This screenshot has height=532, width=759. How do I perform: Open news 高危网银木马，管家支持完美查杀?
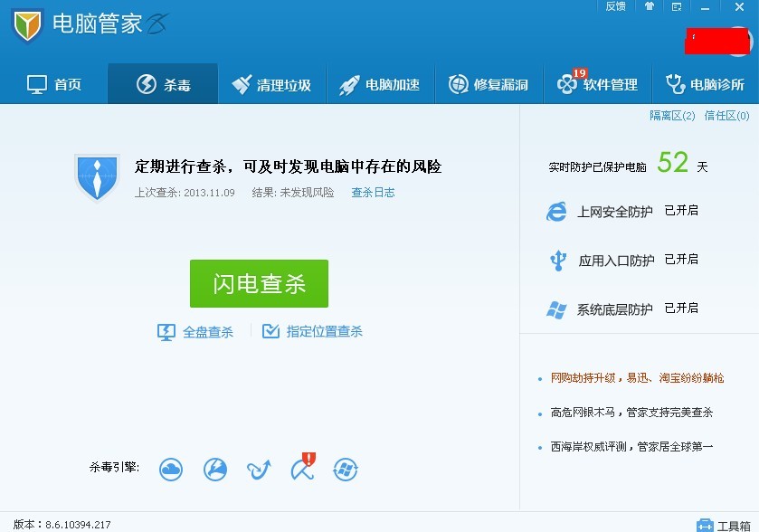click(631, 413)
